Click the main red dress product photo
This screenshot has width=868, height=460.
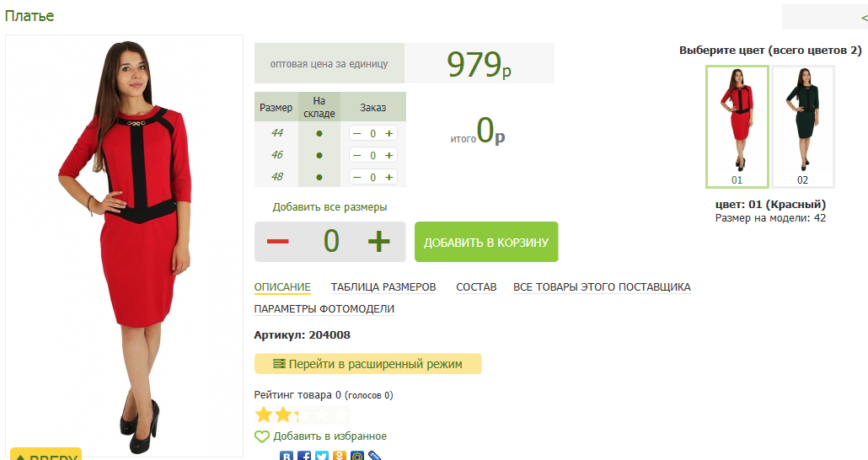125,246
